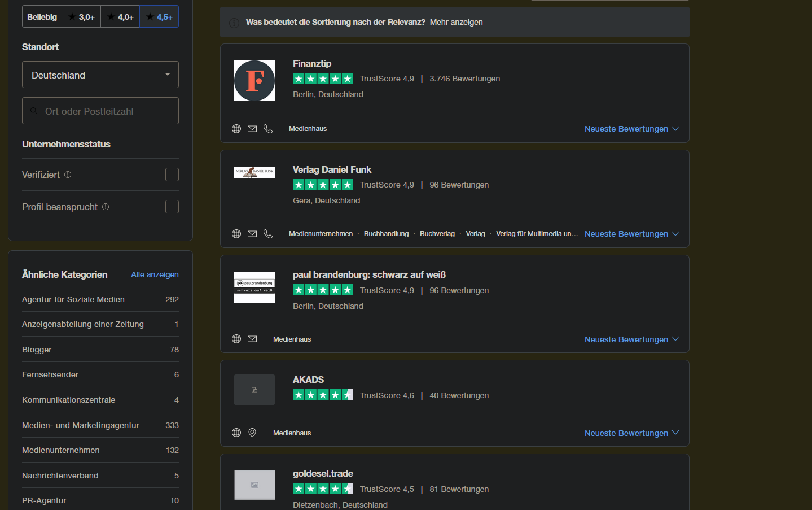The width and height of the screenshot is (812, 510).
Task: Select 3,0+ star rating filter
Action: coord(81,17)
